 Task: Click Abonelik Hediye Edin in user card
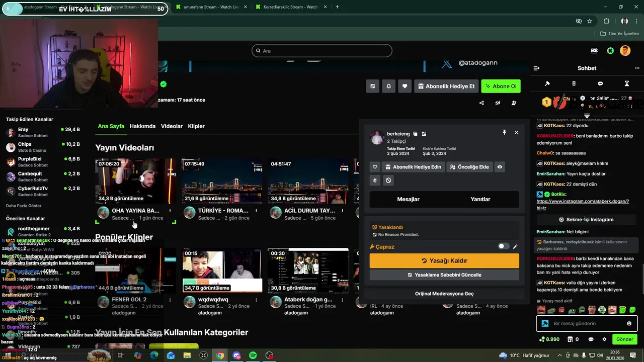tap(413, 167)
